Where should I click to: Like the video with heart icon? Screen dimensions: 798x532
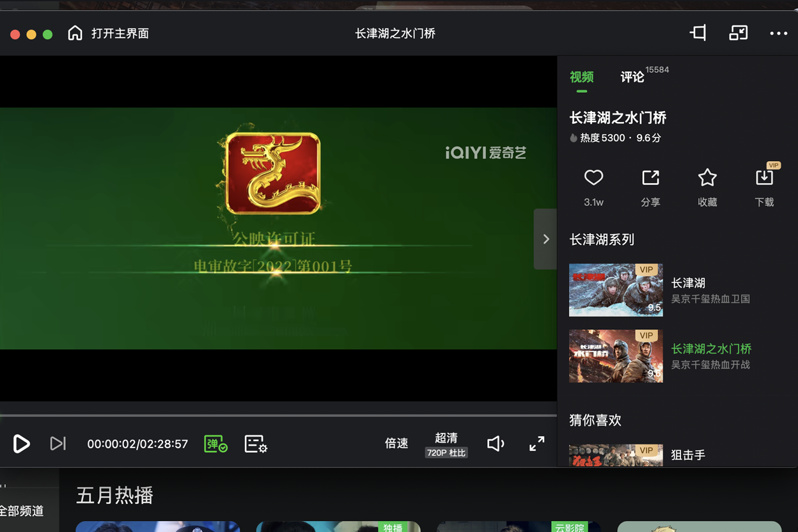click(593, 178)
